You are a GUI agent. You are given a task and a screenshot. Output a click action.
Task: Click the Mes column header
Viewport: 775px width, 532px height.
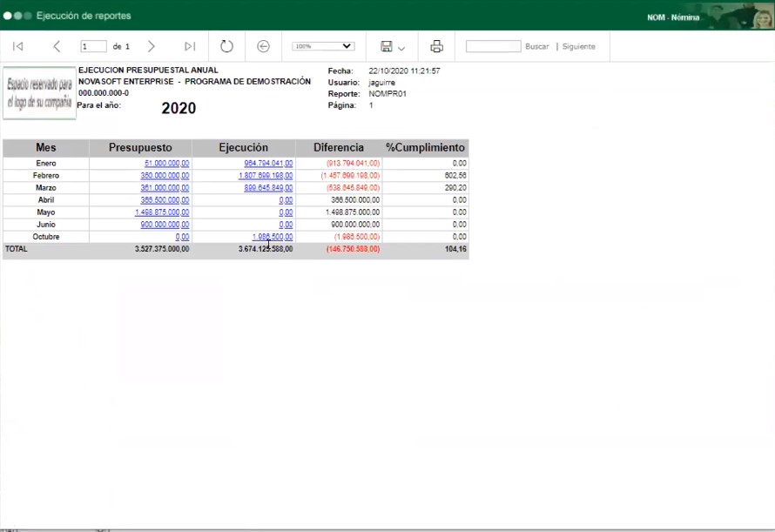(x=46, y=147)
